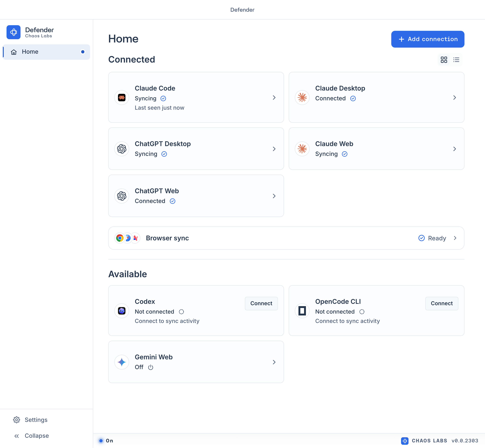
Task: Click the ChatGPT Web logo icon
Action: 122,196
